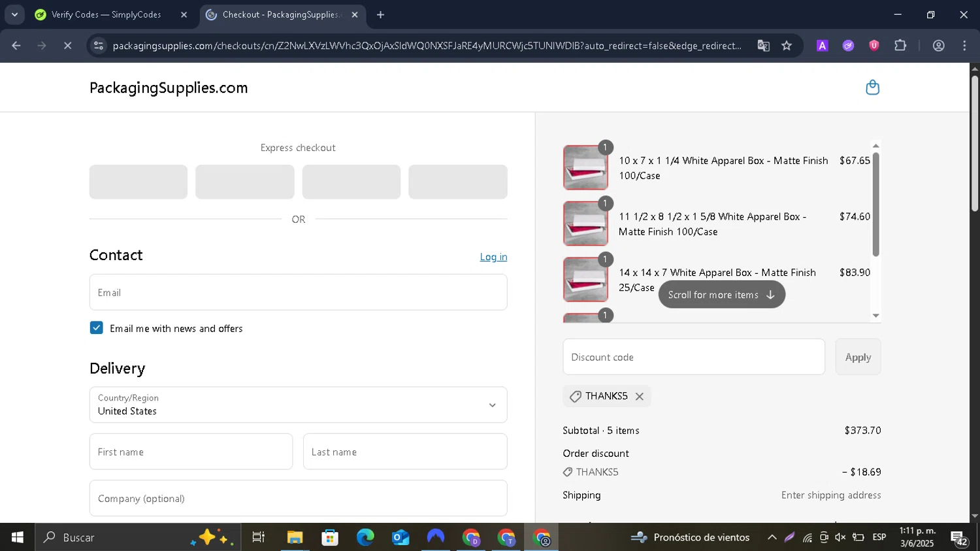Focus the Email input field
Screen dimensions: 980x551
[298, 292]
